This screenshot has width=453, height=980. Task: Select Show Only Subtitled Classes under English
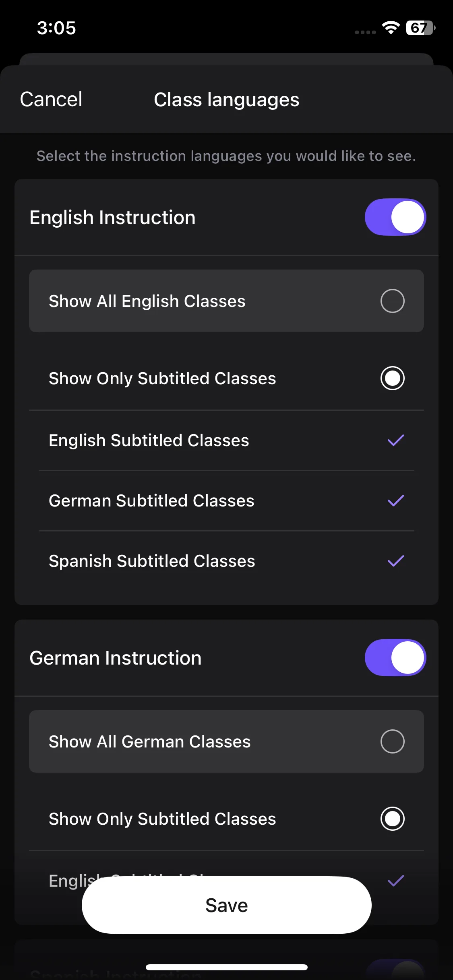[x=392, y=378]
